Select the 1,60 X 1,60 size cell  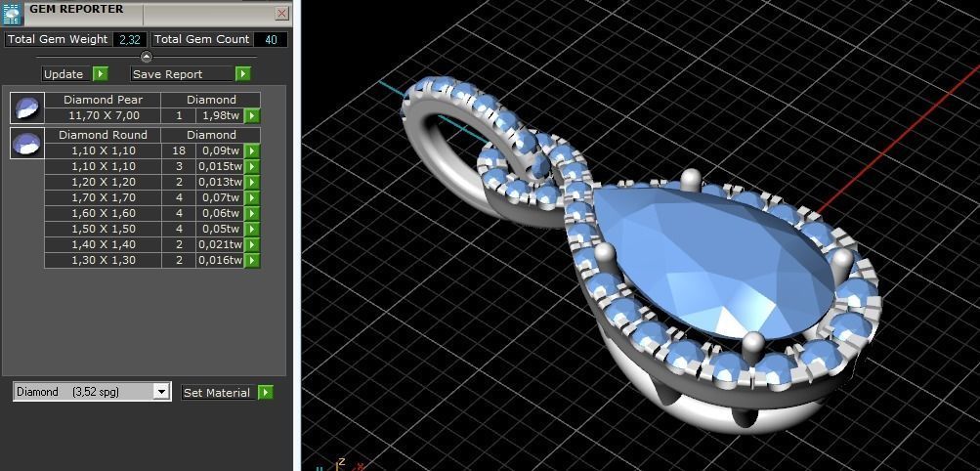point(104,213)
